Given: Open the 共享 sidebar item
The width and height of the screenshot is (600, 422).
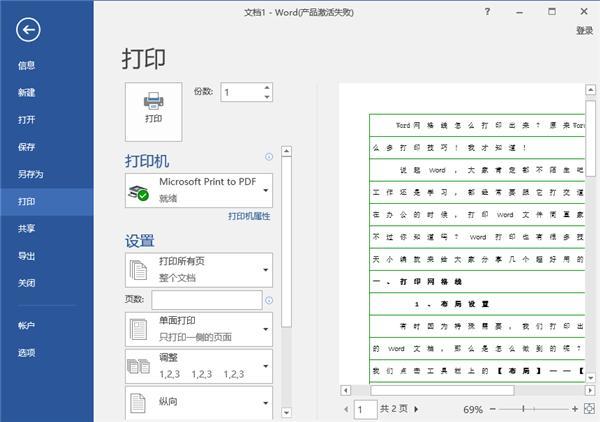Looking at the screenshot, I should click(26, 229).
